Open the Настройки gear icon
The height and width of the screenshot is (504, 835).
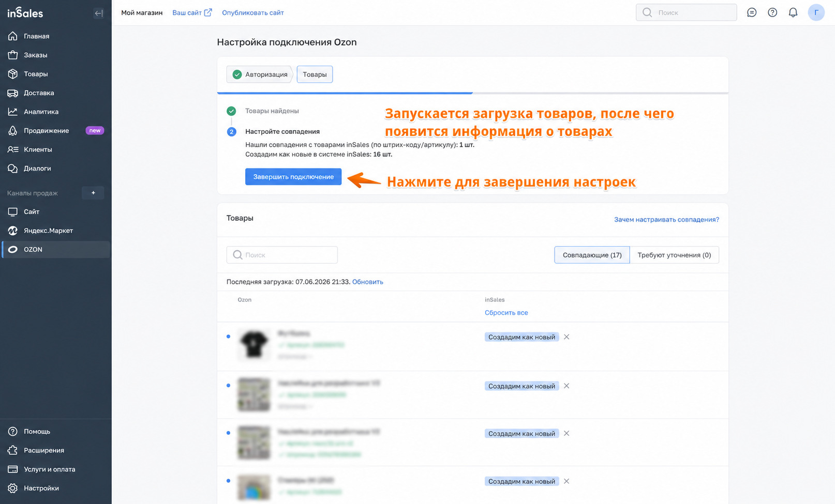click(x=13, y=488)
